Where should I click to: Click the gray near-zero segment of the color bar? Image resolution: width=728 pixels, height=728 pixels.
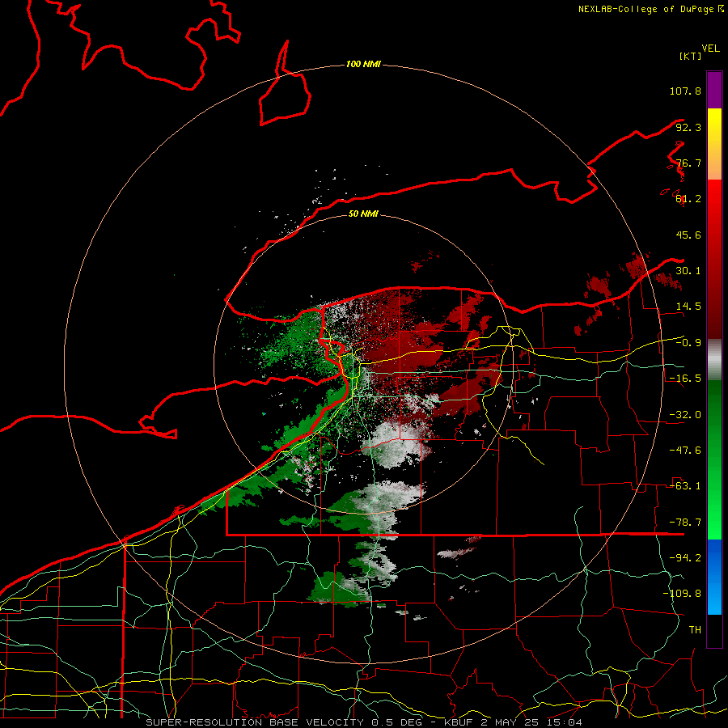coord(714,359)
